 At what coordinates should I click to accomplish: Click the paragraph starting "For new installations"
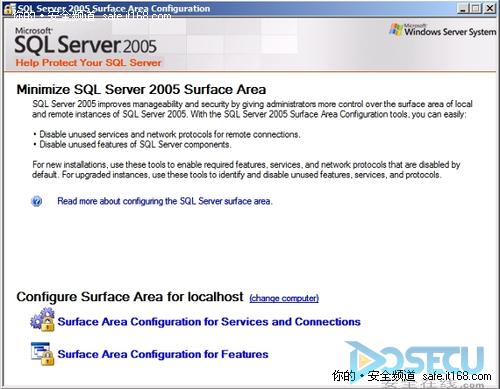coord(246,169)
